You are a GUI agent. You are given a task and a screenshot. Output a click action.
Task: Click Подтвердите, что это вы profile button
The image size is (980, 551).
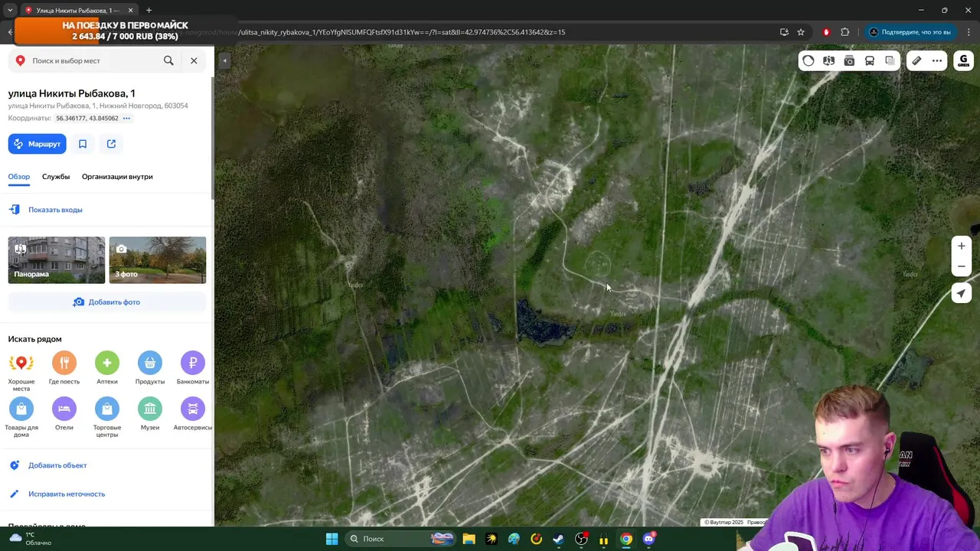pos(910,32)
